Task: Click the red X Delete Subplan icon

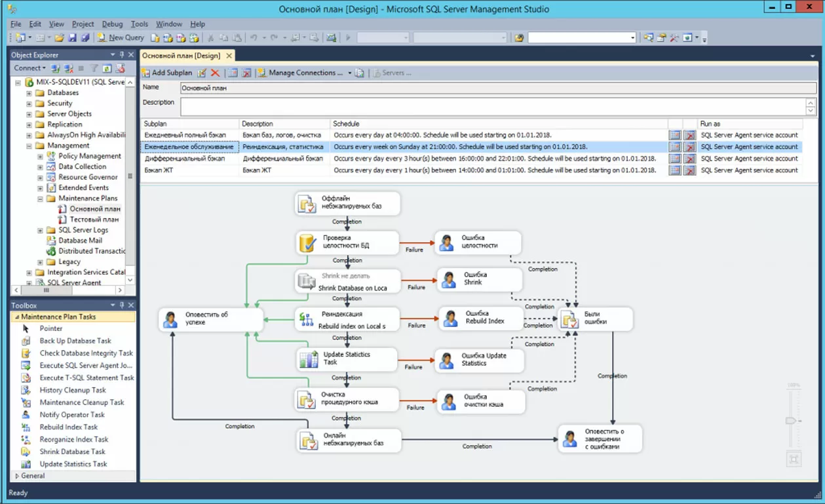Action: [215, 73]
